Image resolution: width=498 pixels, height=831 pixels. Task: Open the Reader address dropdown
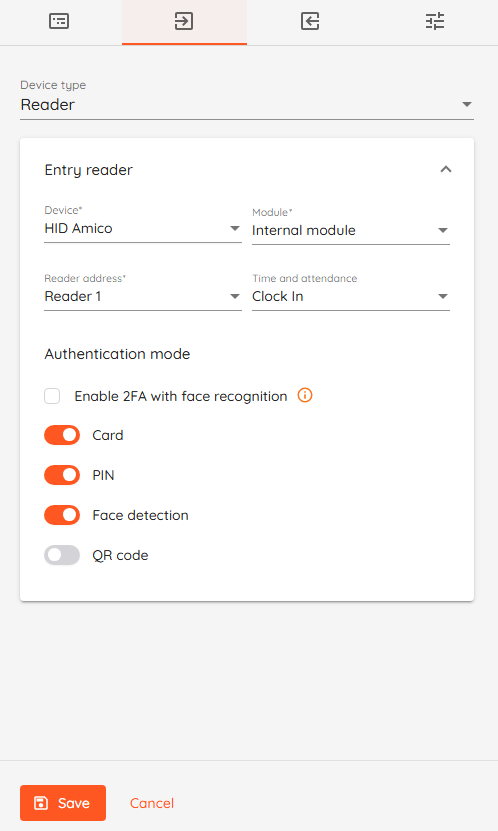pyautogui.click(x=143, y=296)
